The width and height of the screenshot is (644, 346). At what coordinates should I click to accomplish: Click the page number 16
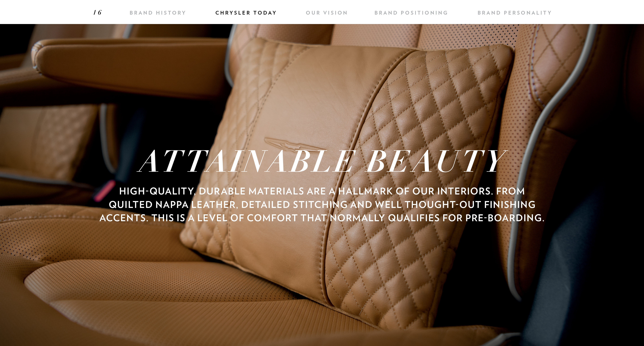click(x=97, y=12)
